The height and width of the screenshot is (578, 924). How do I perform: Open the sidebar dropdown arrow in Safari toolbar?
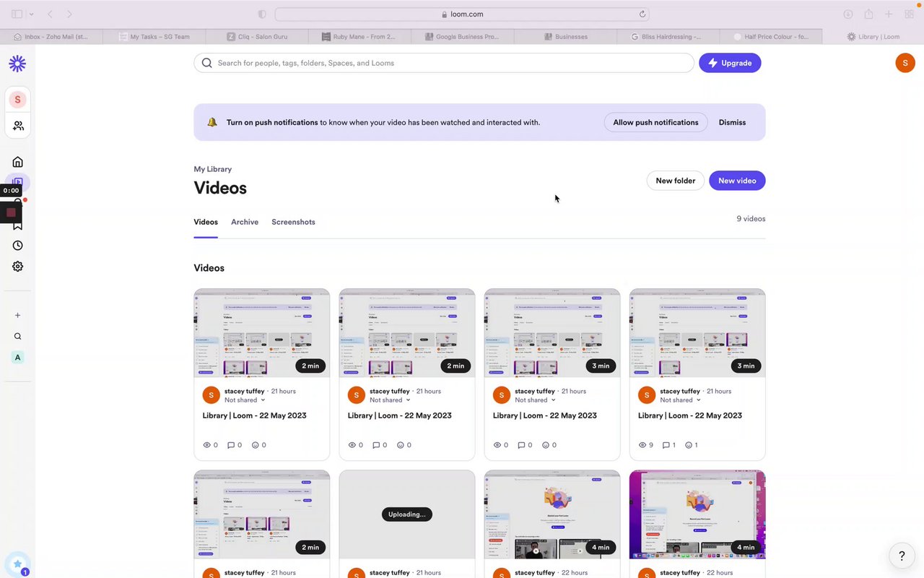tap(31, 14)
